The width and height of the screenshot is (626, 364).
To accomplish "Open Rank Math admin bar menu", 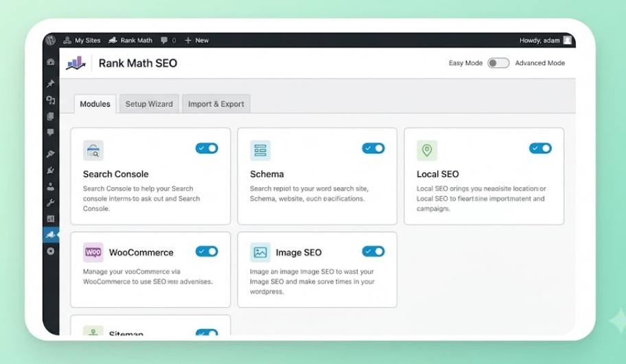I will [x=130, y=40].
